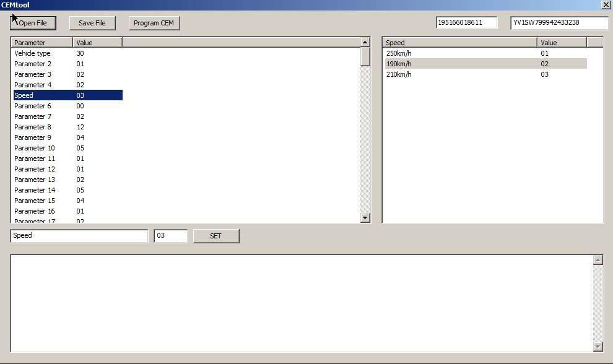The image size is (613, 364).
Task: Click the Speed name input box at bottom
Action: [x=79, y=235]
